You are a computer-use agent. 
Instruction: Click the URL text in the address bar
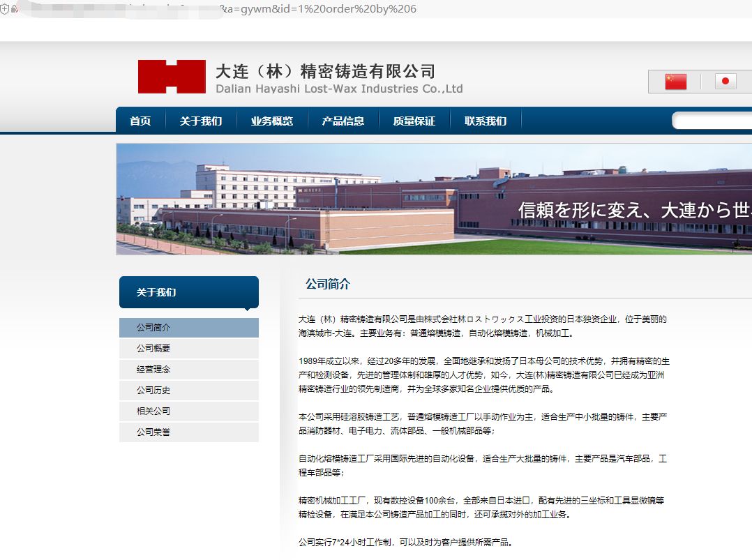(318, 8)
